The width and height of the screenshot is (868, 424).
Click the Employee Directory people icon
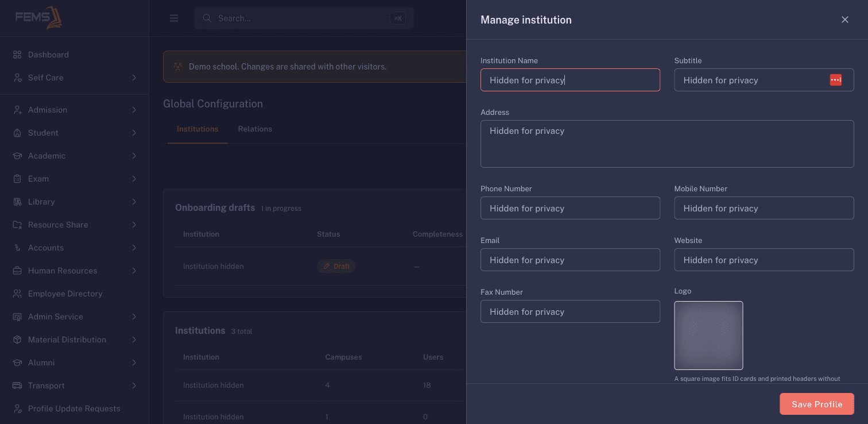[17, 294]
